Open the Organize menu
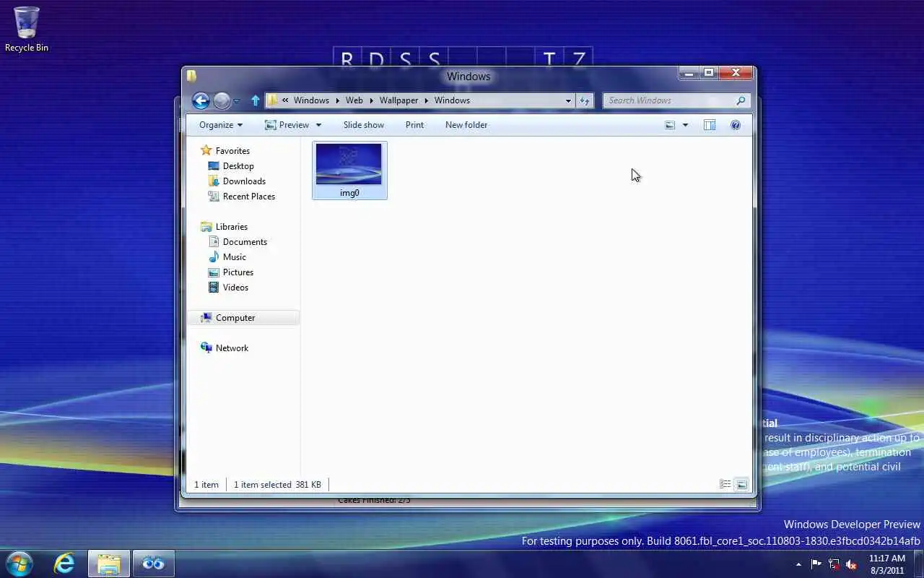The width and height of the screenshot is (924, 578). point(221,125)
